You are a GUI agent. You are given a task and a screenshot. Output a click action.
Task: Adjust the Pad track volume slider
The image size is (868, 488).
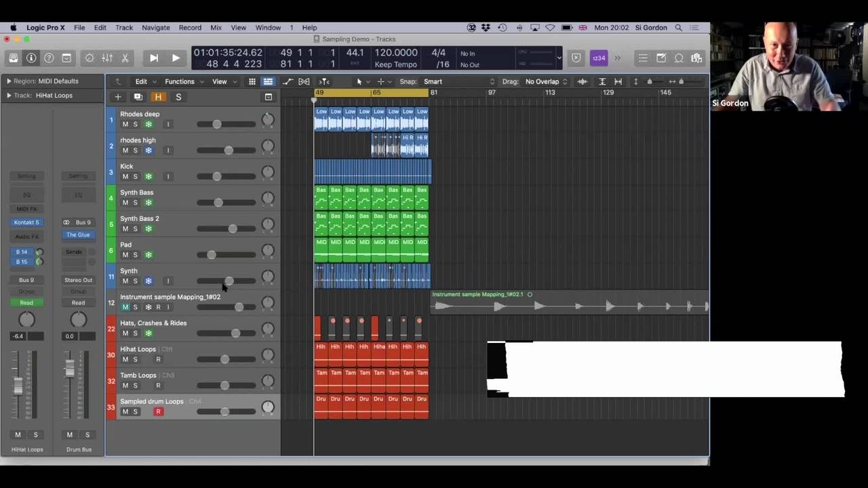pos(226,255)
